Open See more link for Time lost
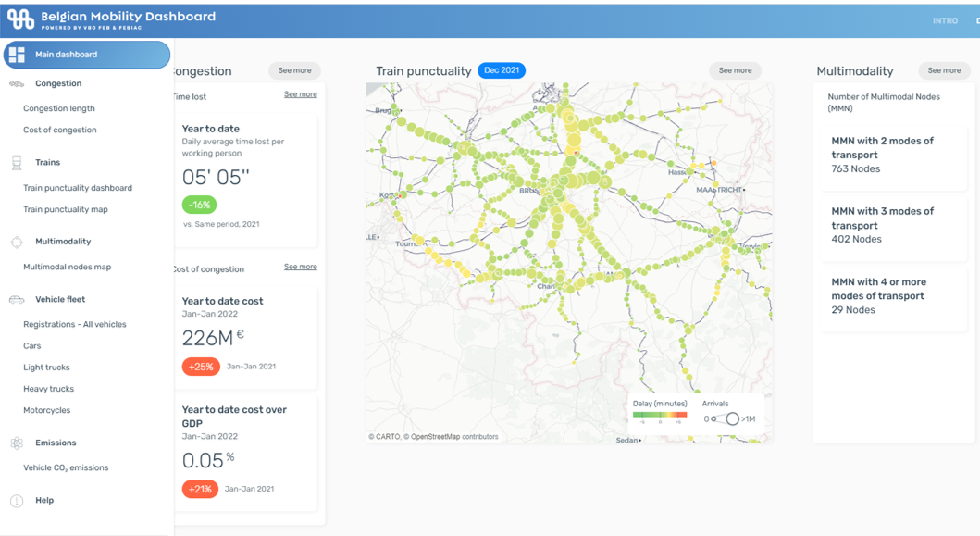The width and height of the screenshot is (980, 536). [300, 93]
